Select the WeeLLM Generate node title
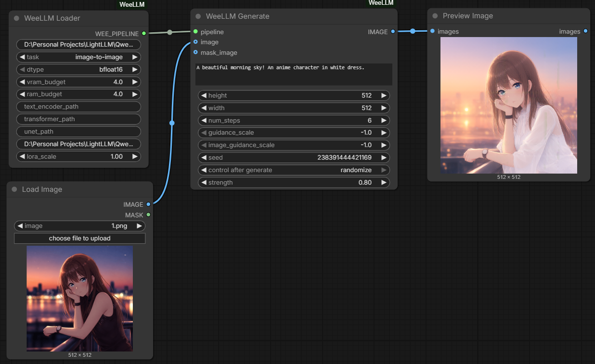595x364 pixels. point(238,16)
